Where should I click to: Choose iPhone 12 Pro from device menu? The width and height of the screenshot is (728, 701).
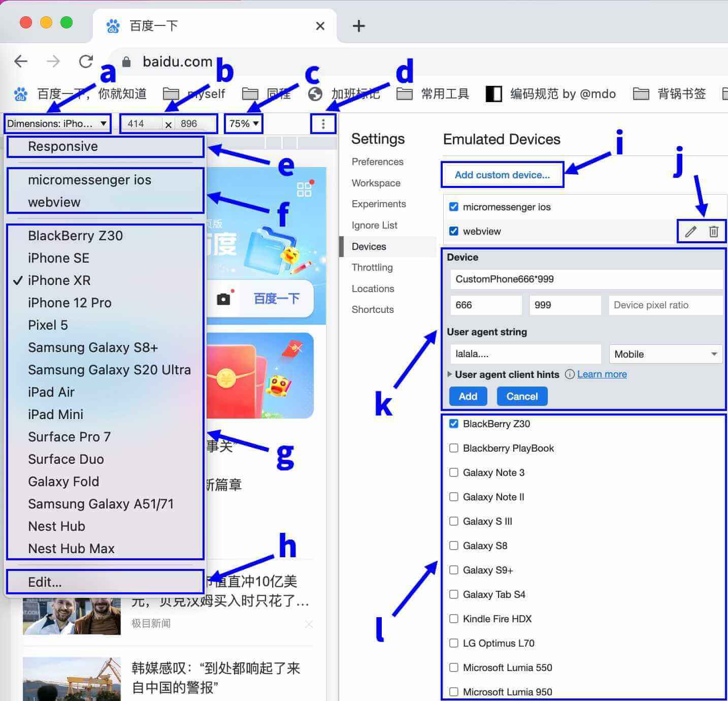[x=106, y=303]
